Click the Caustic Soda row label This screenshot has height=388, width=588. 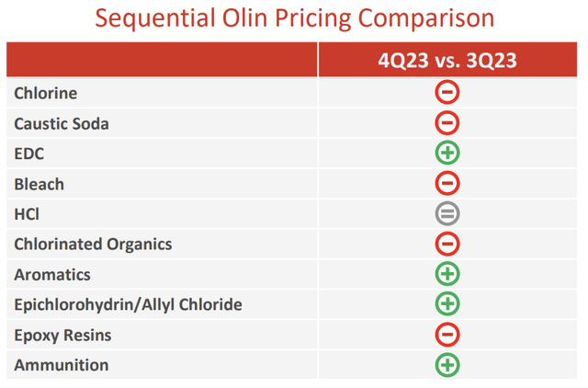click(x=62, y=123)
